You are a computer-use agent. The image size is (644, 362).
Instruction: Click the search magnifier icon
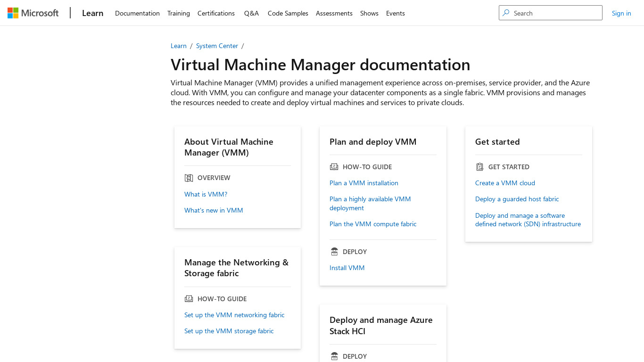(506, 13)
